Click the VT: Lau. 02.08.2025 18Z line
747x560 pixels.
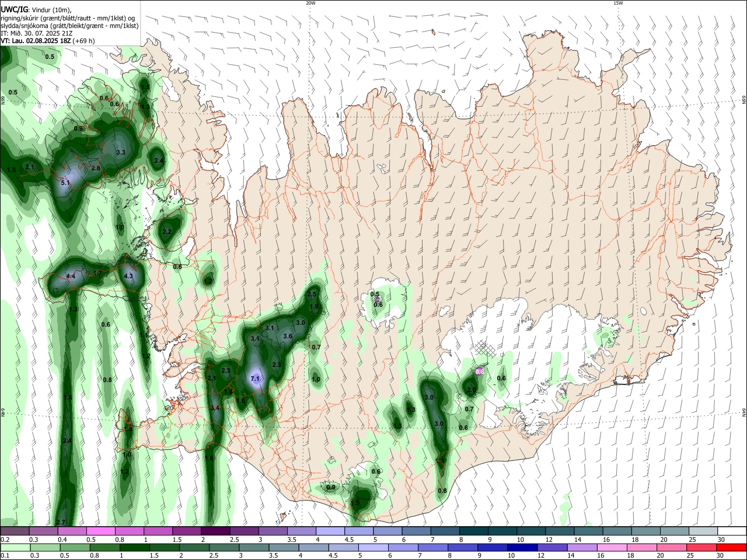pyautogui.click(x=48, y=41)
